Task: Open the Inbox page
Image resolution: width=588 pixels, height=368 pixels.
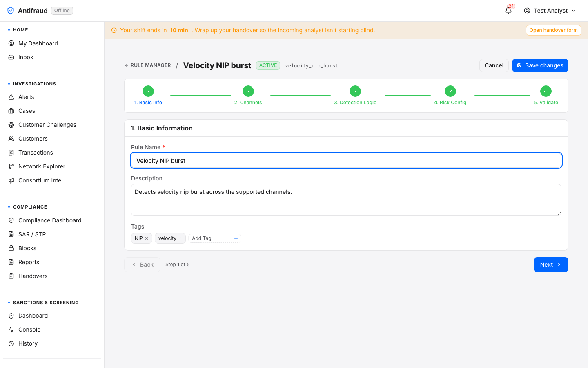Action: (52, 57)
